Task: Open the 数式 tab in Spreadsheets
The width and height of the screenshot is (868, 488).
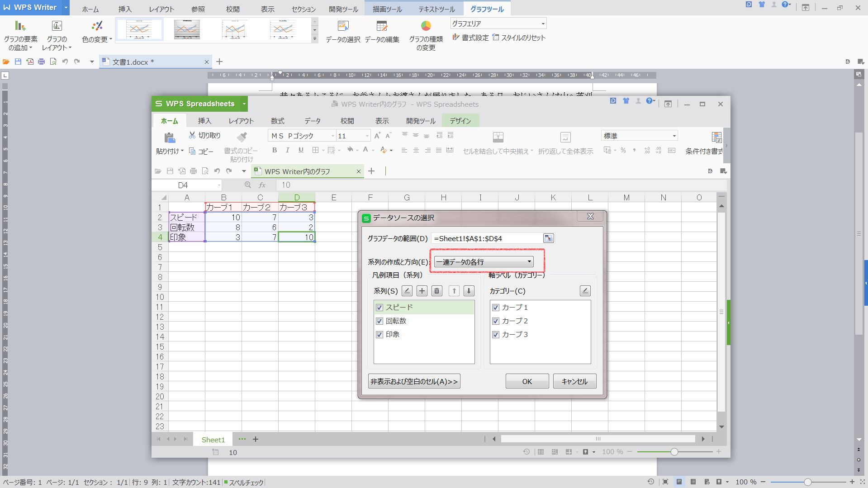Action: coord(277,121)
